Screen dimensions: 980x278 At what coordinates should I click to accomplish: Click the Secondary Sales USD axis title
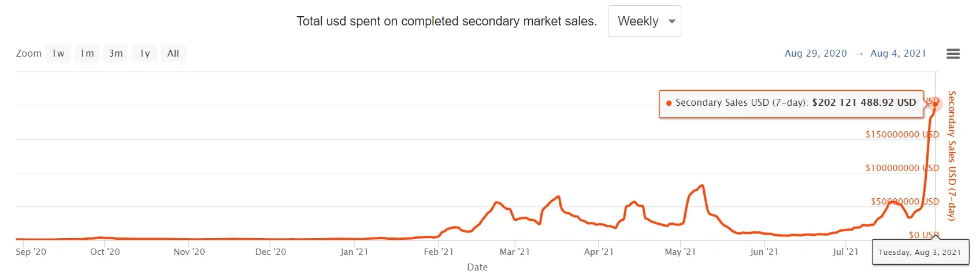[x=952, y=155]
